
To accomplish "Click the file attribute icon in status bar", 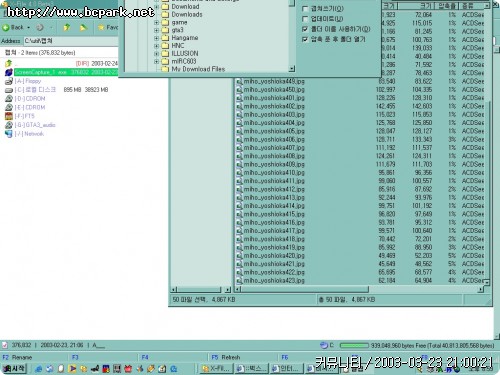I will pos(5,345).
